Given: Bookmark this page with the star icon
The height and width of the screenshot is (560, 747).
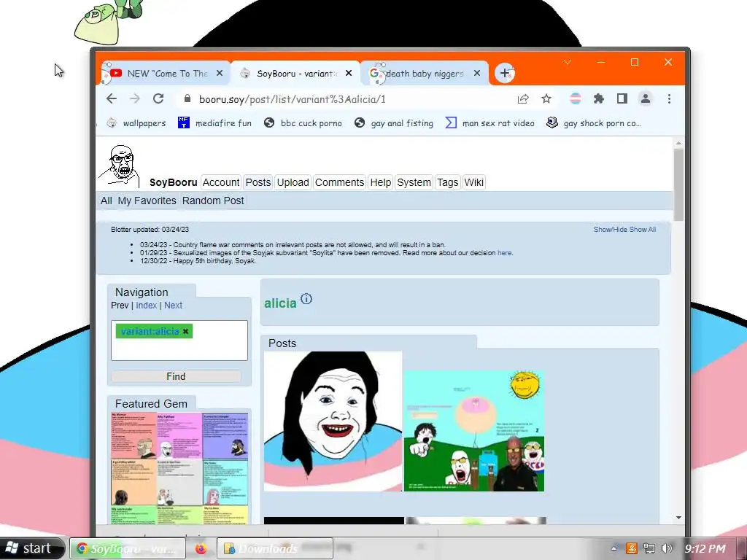Looking at the screenshot, I should 546,98.
